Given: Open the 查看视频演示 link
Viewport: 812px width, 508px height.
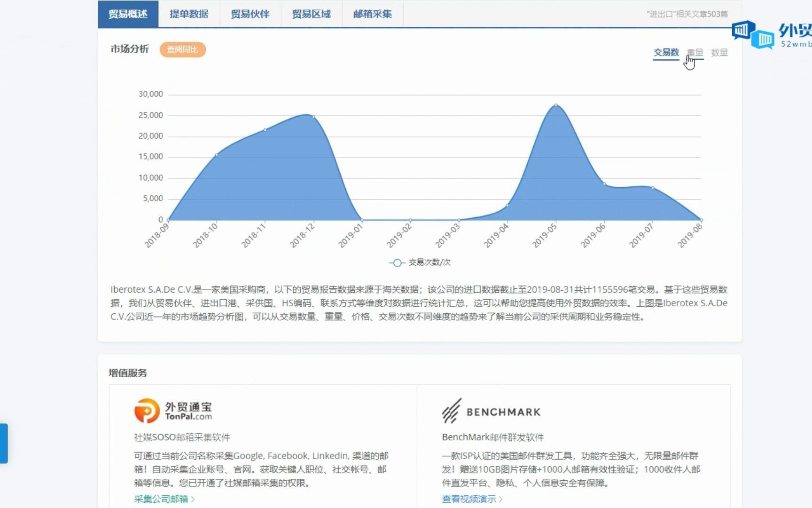Looking at the screenshot, I should point(472,499).
